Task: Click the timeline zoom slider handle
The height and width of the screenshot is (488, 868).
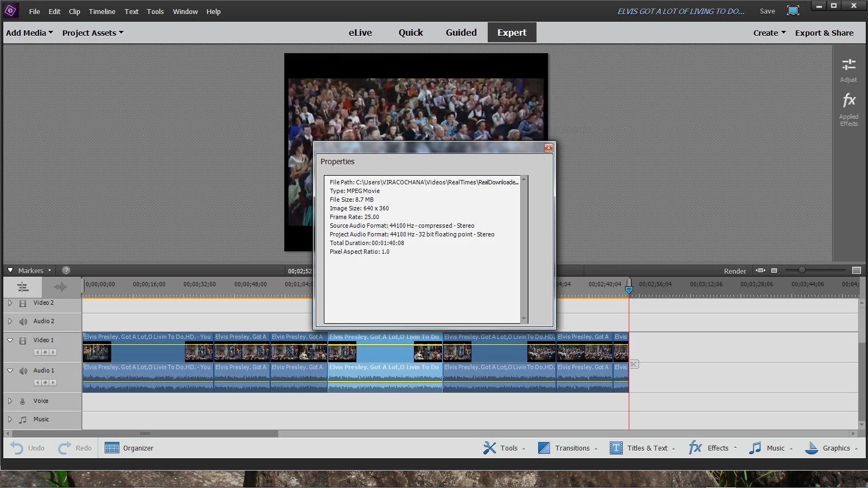Action: [801, 270]
